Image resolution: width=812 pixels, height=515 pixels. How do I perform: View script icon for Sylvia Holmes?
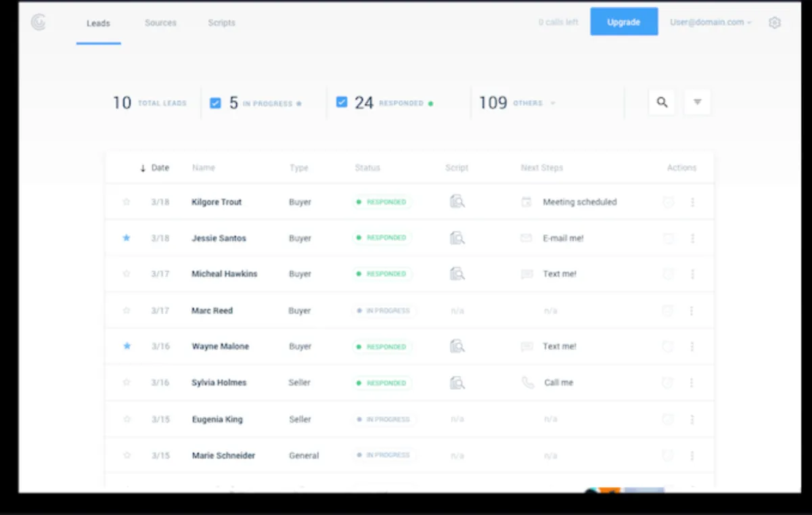[x=457, y=382]
